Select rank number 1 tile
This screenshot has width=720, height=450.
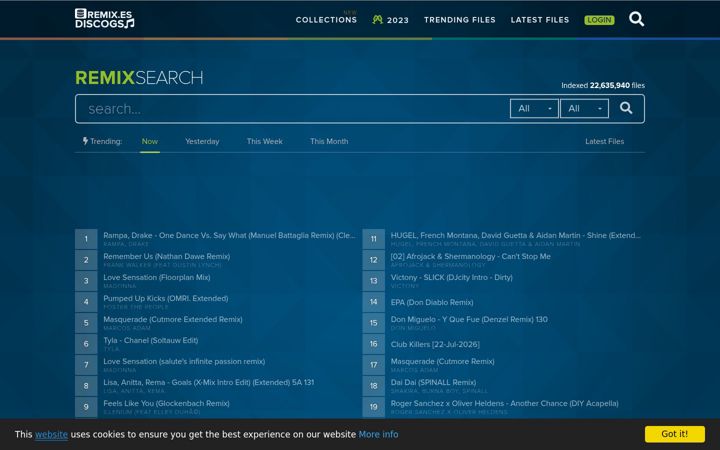(x=86, y=239)
